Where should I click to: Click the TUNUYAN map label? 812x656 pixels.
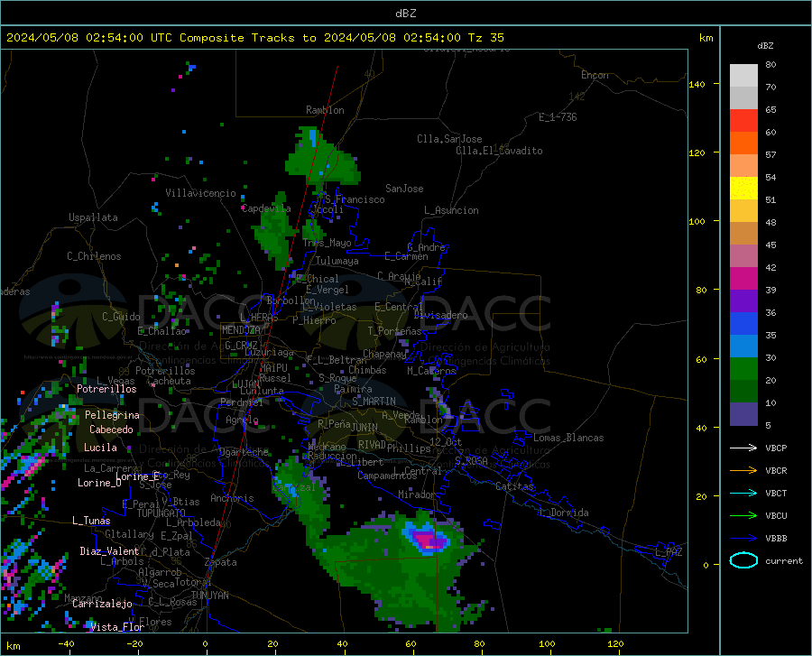209,596
